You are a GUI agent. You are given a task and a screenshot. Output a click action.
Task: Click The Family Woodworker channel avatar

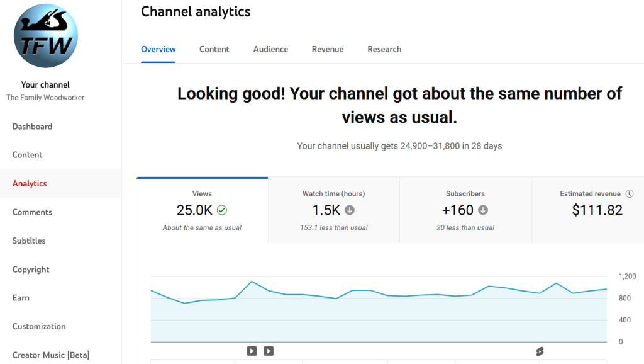coord(45,36)
